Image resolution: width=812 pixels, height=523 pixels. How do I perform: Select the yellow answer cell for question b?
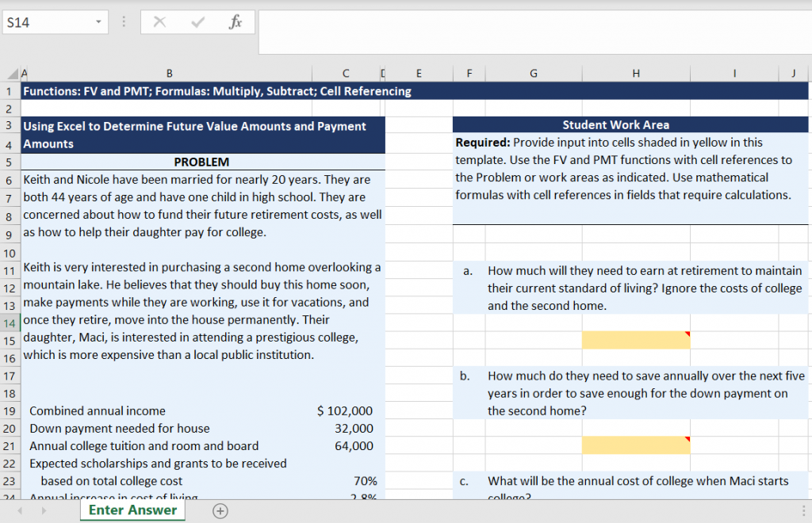(635, 445)
